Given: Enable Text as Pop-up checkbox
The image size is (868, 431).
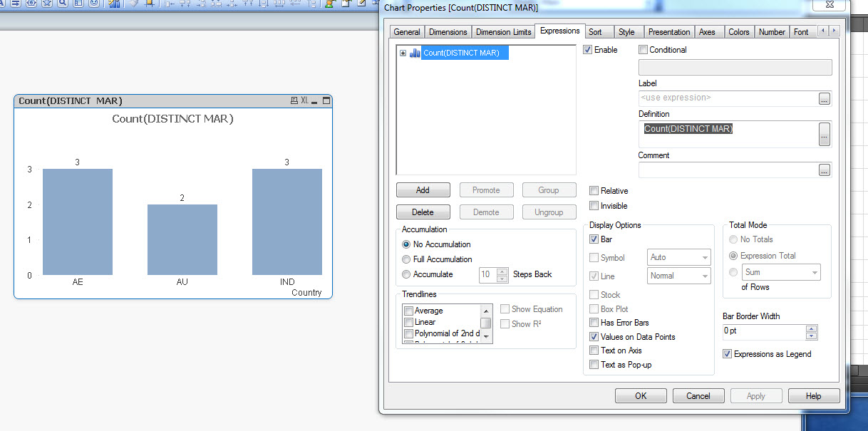Looking at the screenshot, I should click(594, 365).
